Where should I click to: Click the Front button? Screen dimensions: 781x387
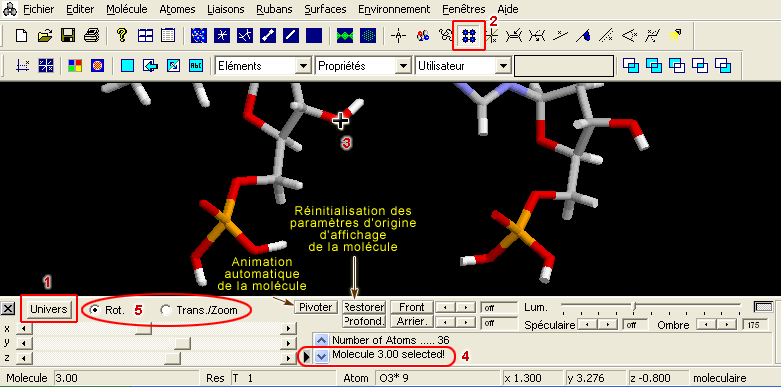pos(412,307)
